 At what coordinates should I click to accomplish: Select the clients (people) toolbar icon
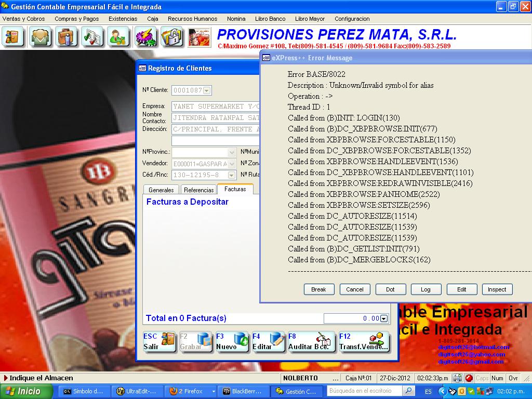41,37
